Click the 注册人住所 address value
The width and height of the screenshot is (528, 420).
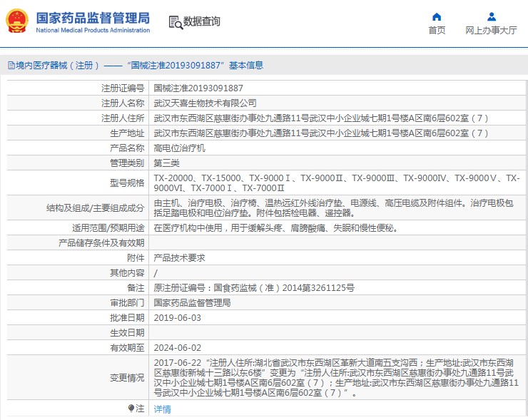coord(321,118)
